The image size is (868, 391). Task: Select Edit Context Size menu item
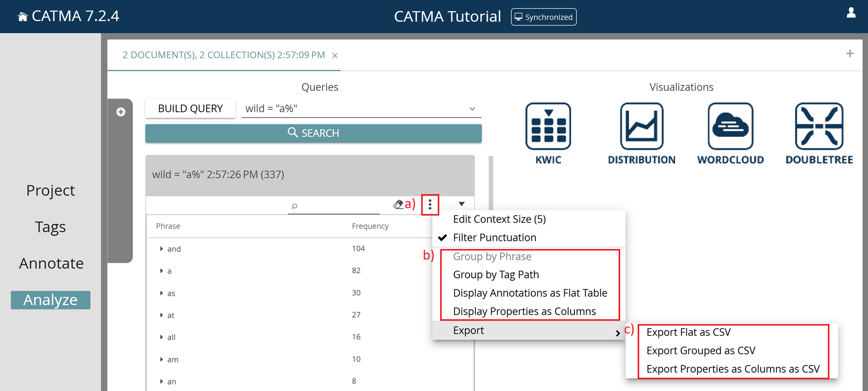point(500,219)
